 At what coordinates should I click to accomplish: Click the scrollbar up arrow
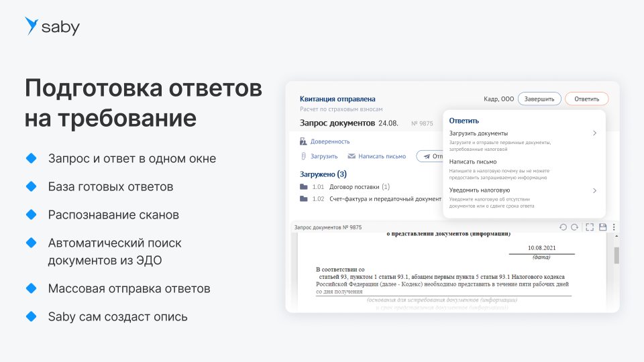pos(616,237)
